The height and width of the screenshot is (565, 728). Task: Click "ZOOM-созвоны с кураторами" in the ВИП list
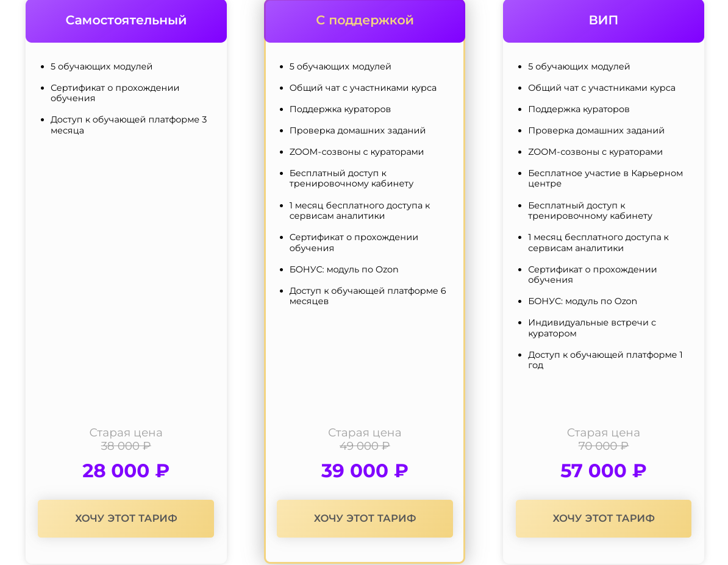click(x=595, y=152)
